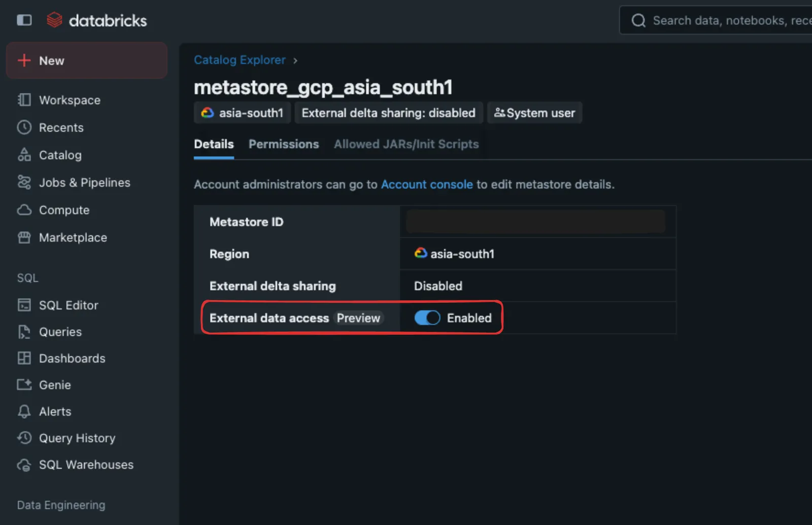
Task: Open Marketplace storefront icon
Action: click(24, 237)
